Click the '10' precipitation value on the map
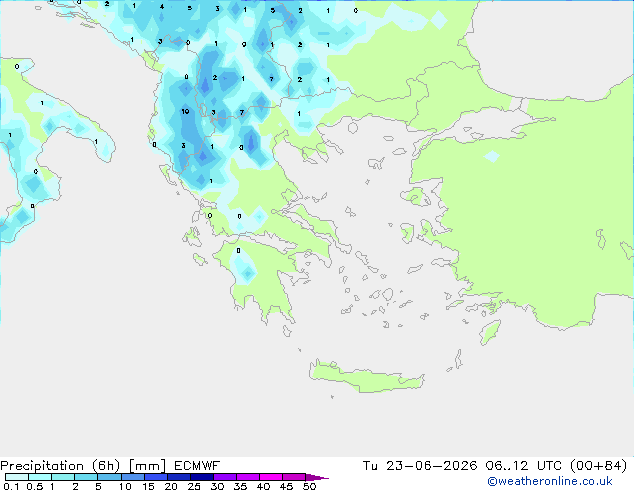The image size is (634, 490). tap(185, 111)
